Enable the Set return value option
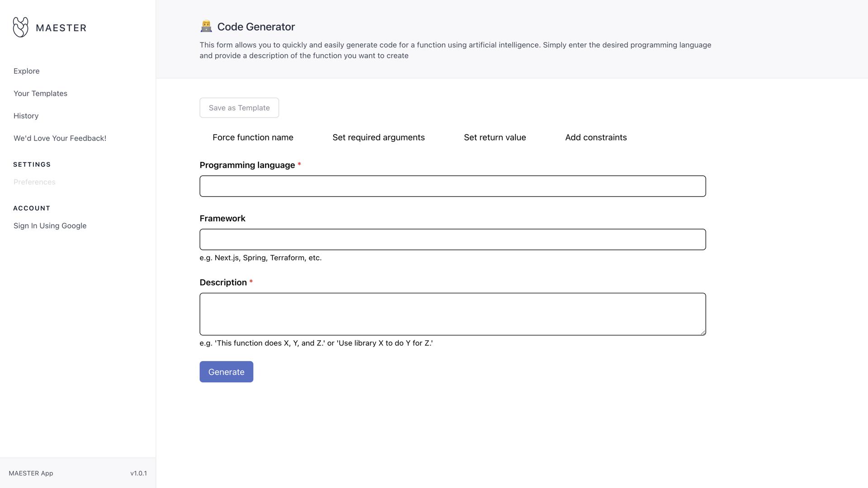The width and height of the screenshot is (868, 488). tap(495, 137)
